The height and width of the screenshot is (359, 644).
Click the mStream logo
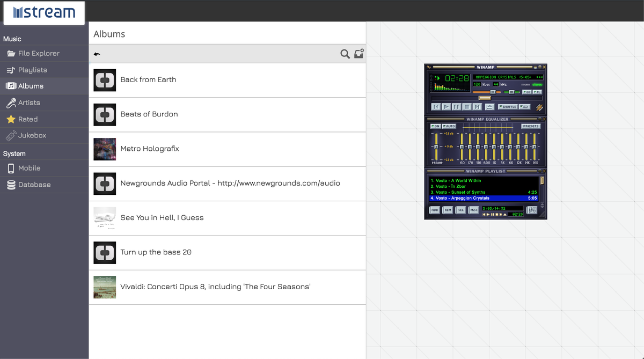pos(44,12)
